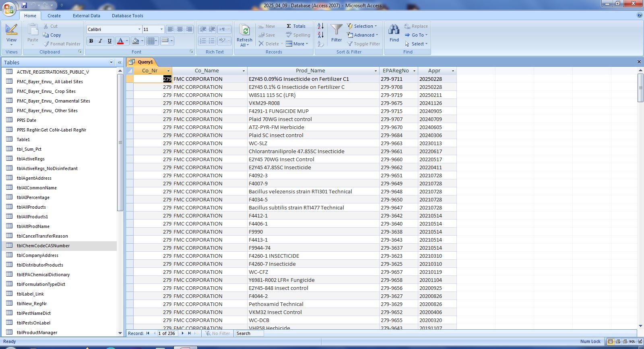Screen dimensions: 644x349
Task: Apply the red font color
Action: pyautogui.click(x=120, y=41)
